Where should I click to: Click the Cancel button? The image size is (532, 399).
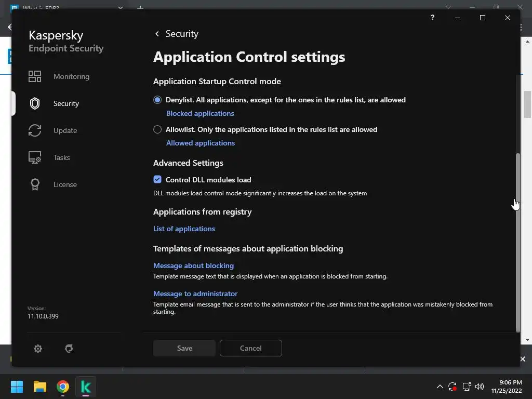pyautogui.click(x=251, y=348)
